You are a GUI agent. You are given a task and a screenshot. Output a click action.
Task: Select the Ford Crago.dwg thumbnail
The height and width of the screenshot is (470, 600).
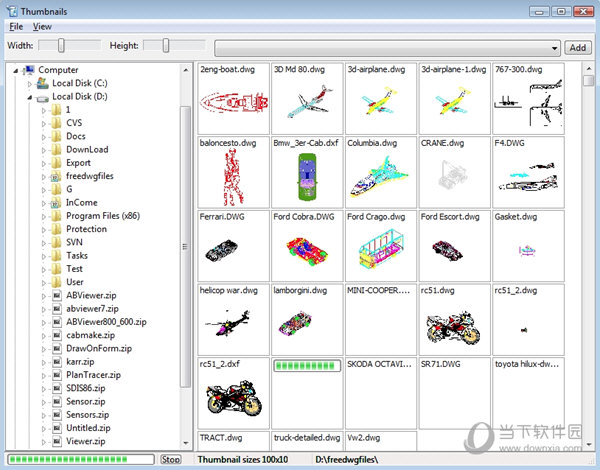(x=381, y=246)
